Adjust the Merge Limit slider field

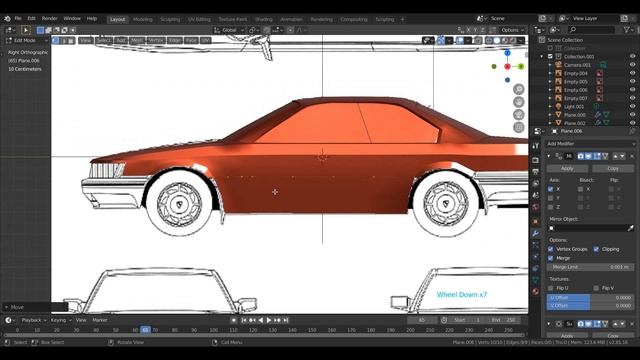[590, 267]
